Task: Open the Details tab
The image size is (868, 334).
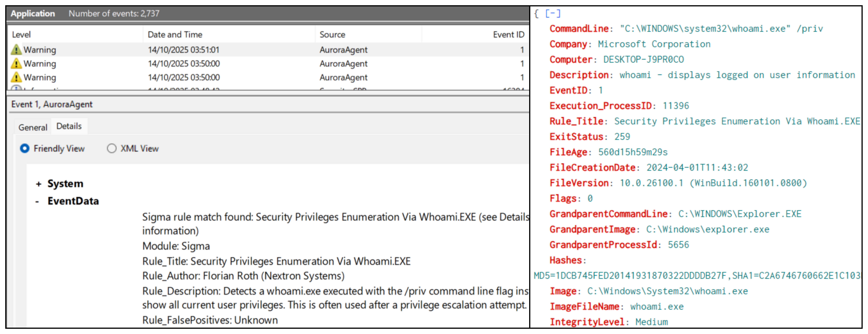Action: click(x=69, y=126)
